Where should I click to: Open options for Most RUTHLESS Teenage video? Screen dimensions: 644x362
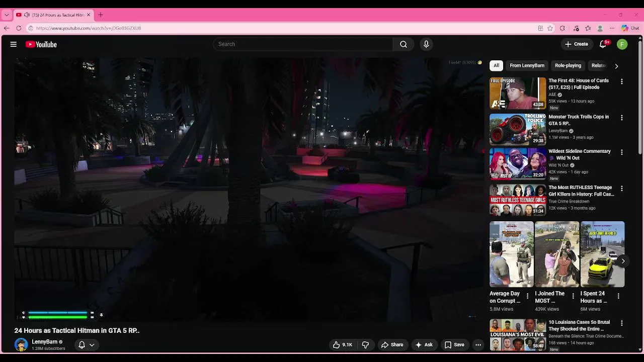click(621, 189)
